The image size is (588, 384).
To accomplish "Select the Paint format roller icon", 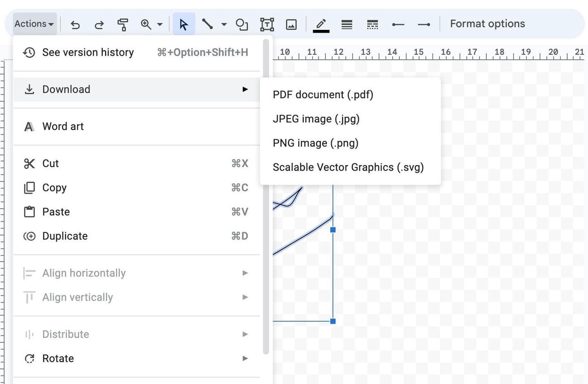I will pyautogui.click(x=122, y=24).
